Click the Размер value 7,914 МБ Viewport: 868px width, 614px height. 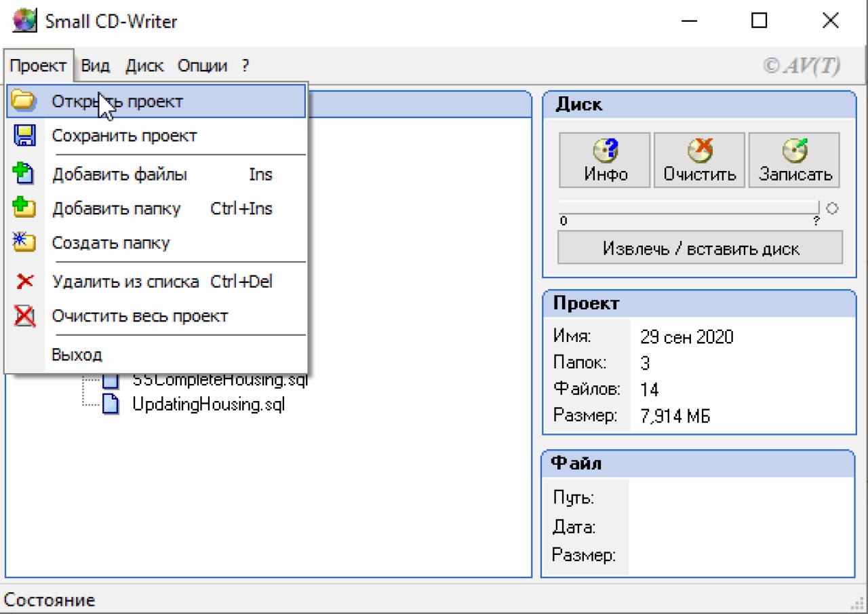tap(675, 416)
